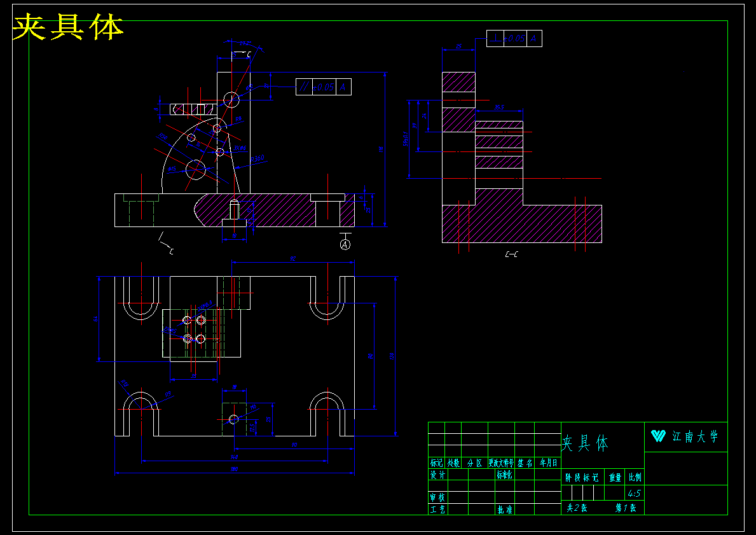Select the R360 radius dimension
Image resolution: width=756 pixels, height=535 pixels.
(258, 158)
